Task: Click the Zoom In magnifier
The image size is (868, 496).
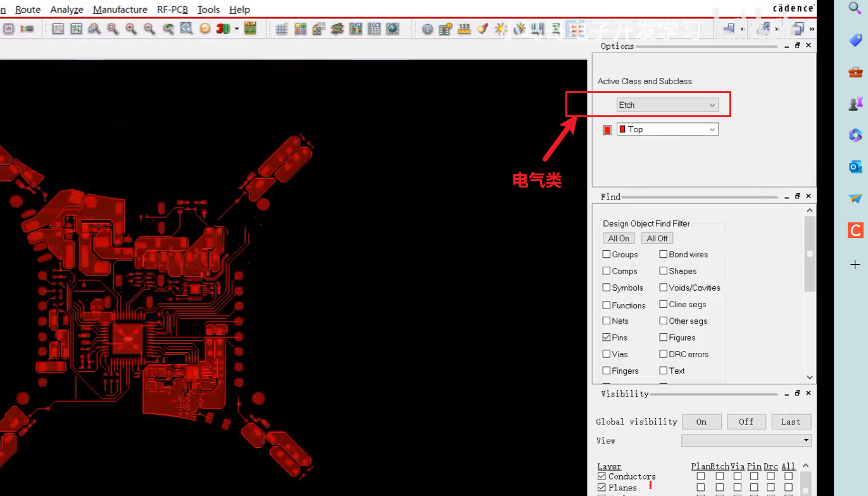Action: coord(132,29)
